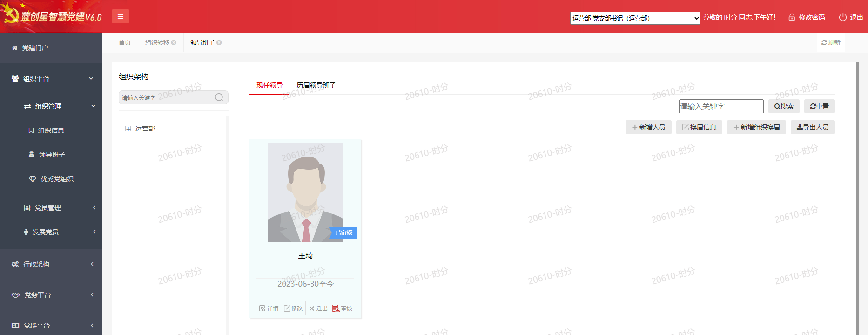Expand the 发展党员 menu chevron

click(x=94, y=232)
